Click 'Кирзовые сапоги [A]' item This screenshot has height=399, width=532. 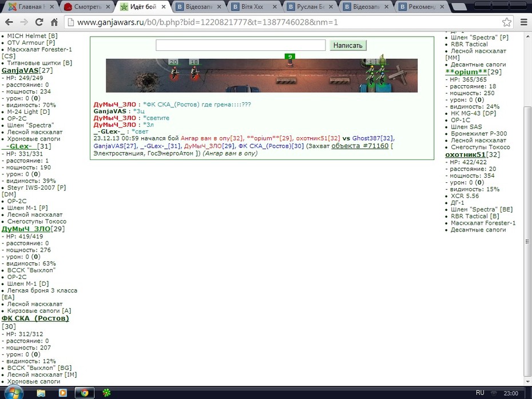pyautogui.click(x=39, y=311)
